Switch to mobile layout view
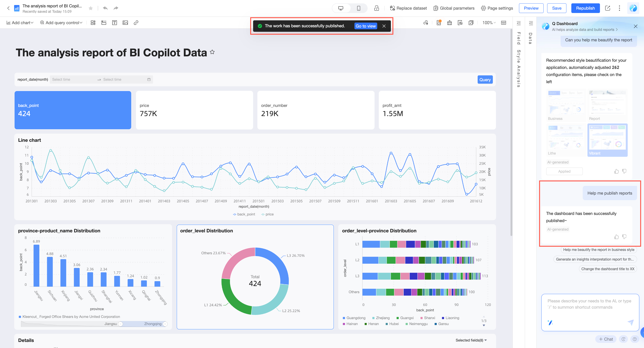 coord(358,8)
